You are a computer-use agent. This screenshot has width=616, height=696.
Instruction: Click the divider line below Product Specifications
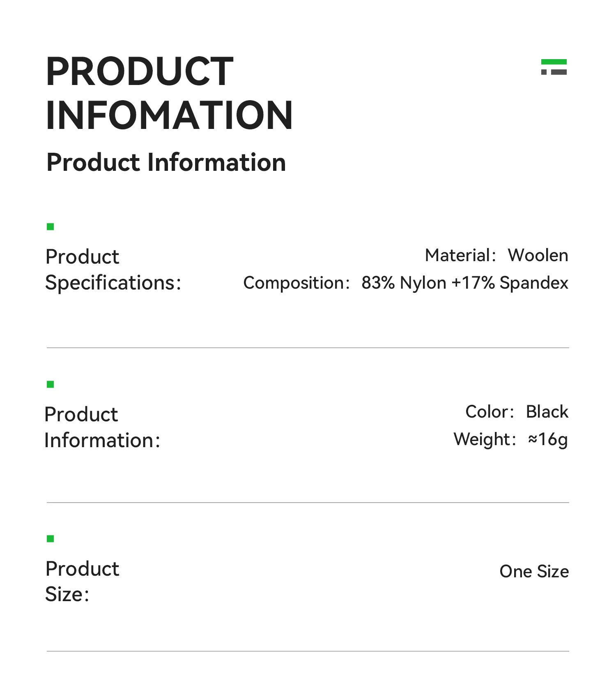click(308, 348)
